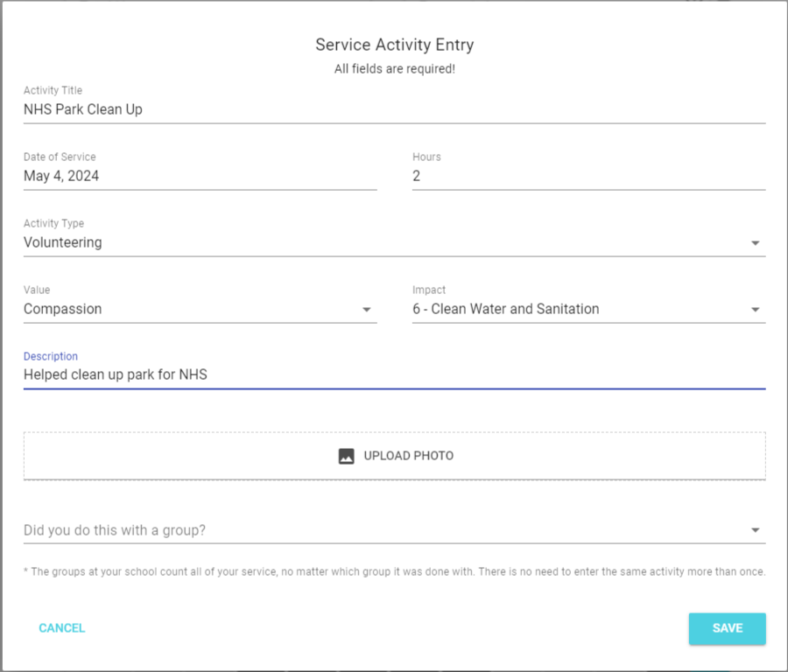
Task: Click the blue Description field label
Action: coord(51,357)
